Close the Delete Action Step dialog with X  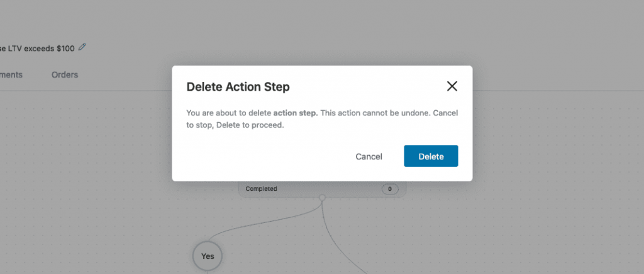452,86
